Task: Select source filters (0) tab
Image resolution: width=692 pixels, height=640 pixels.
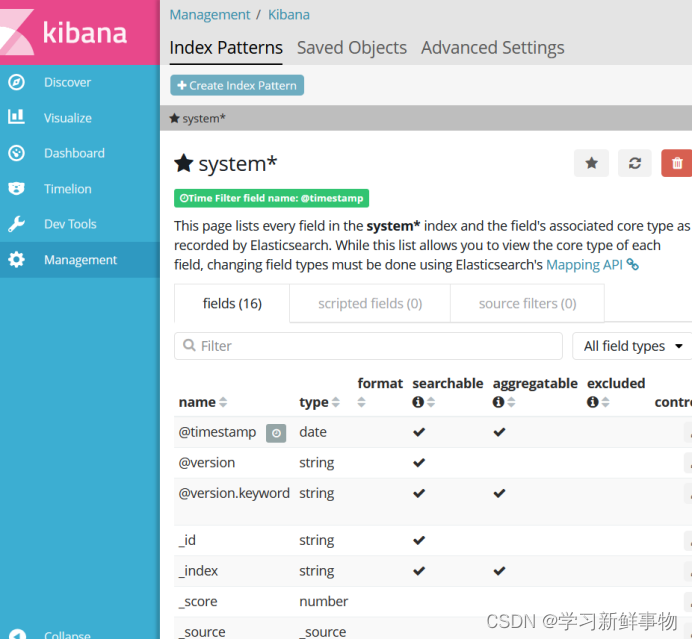Action: pyautogui.click(x=527, y=303)
